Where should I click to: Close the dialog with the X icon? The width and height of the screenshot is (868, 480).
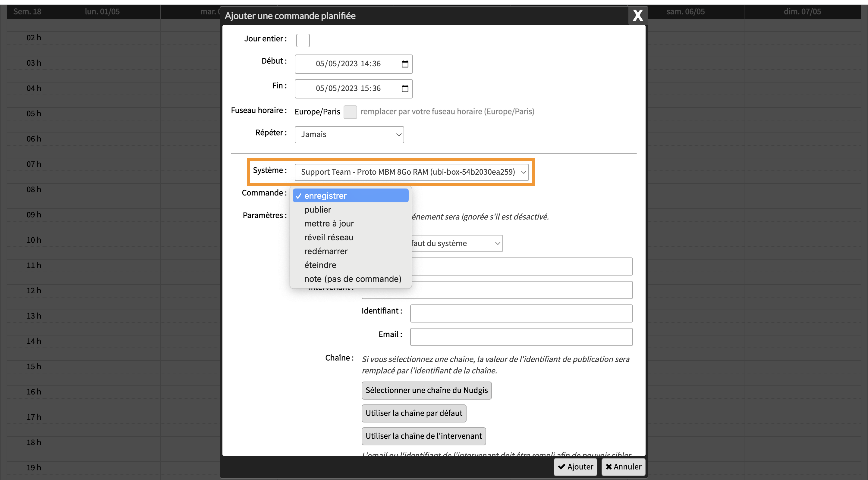point(637,15)
